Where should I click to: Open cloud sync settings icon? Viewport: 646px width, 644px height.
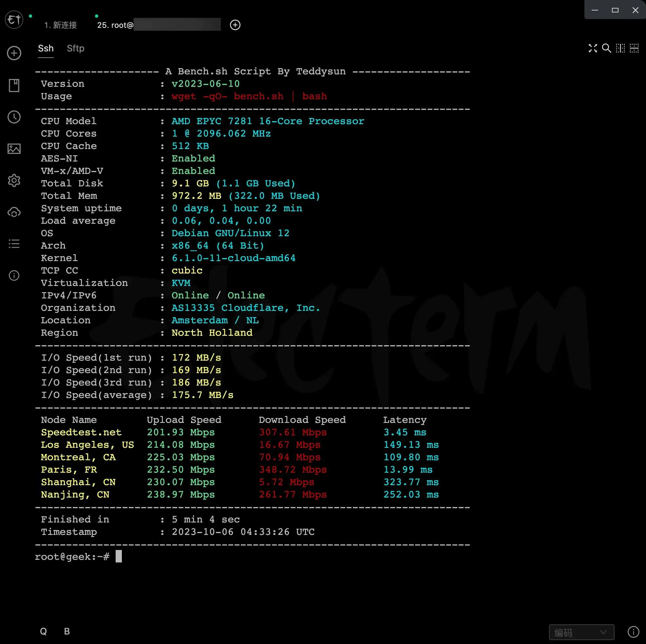click(x=14, y=212)
